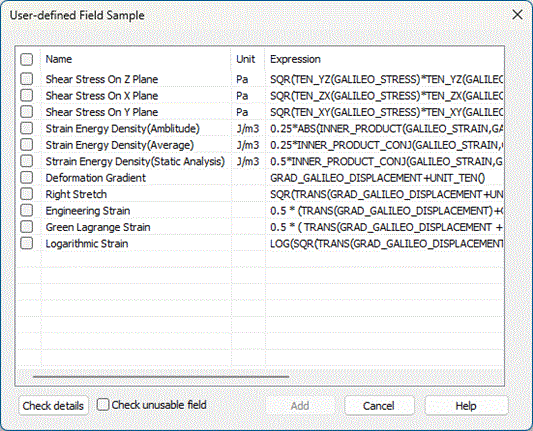Click the horizontal scrollbar under the list

click(161, 377)
